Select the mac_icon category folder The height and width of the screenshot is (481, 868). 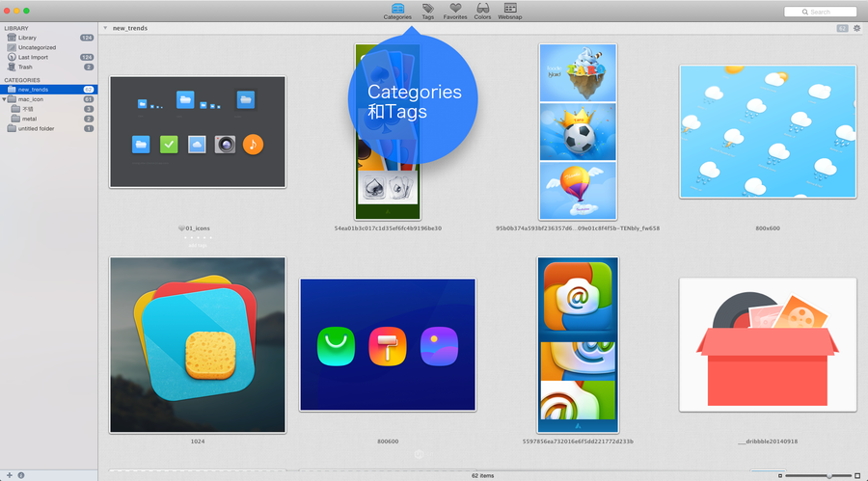[49, 99]
